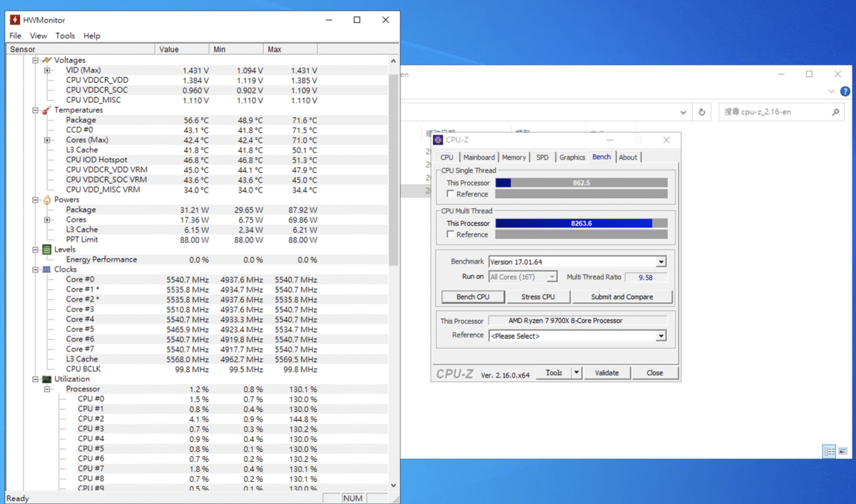Click the Sensor column header
The width and height of the screenshot is (856, 504).
[81, 49]
